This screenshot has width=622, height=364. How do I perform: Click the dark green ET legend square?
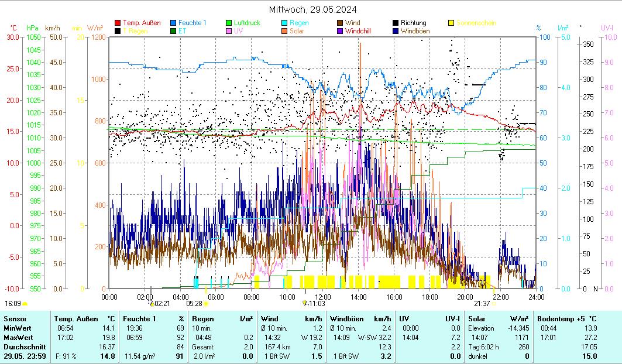174,31
